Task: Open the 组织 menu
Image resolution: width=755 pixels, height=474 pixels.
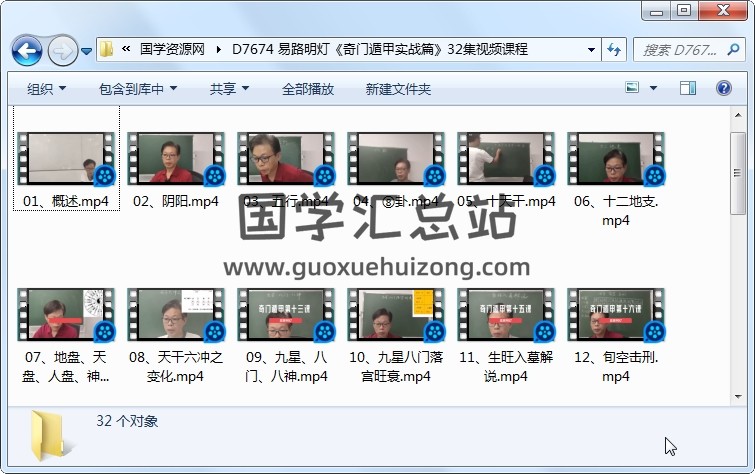Action: point(46,89)
